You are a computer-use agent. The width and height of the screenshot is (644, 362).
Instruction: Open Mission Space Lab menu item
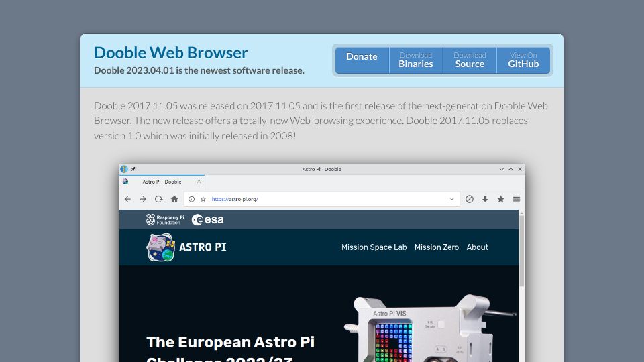pos(374,247)
